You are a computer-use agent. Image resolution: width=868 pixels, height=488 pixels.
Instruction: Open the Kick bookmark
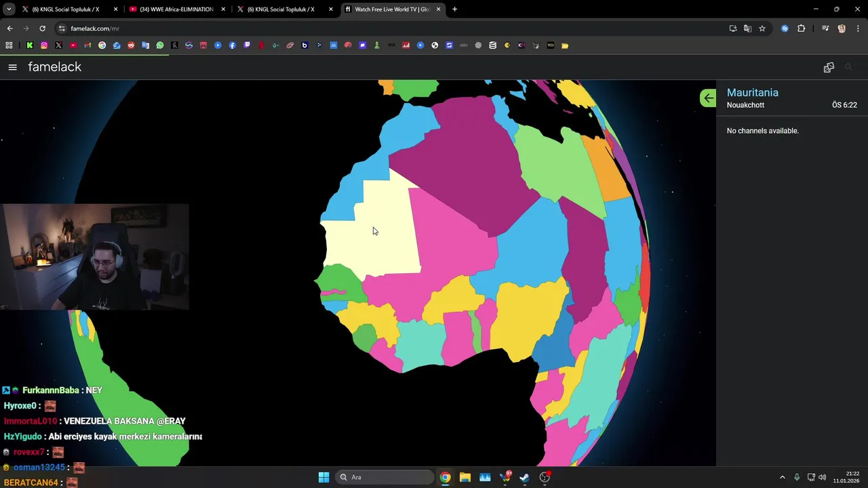(x=30, y=45)
